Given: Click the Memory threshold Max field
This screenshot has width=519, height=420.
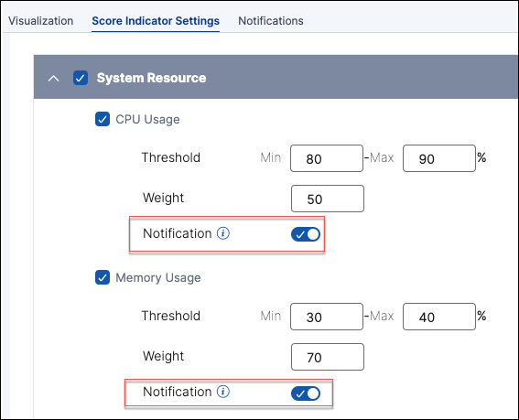Looking at the screenshot, I should tap(439, 317).
